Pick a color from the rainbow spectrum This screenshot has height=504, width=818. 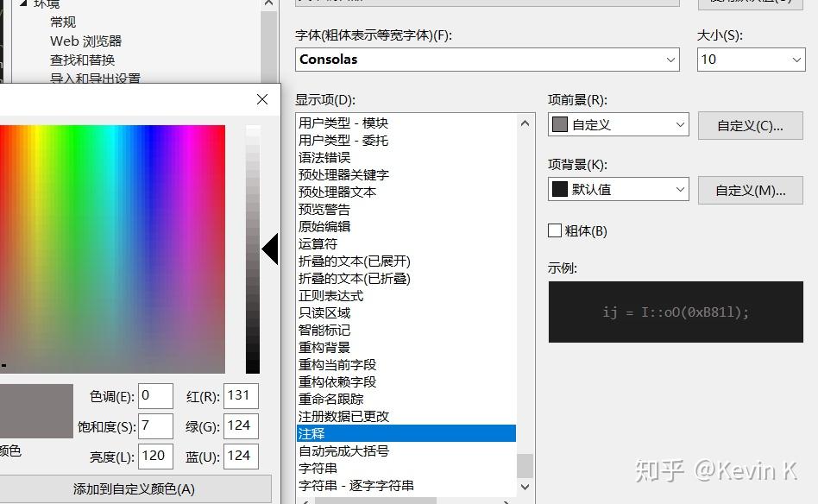pos(112,242)
